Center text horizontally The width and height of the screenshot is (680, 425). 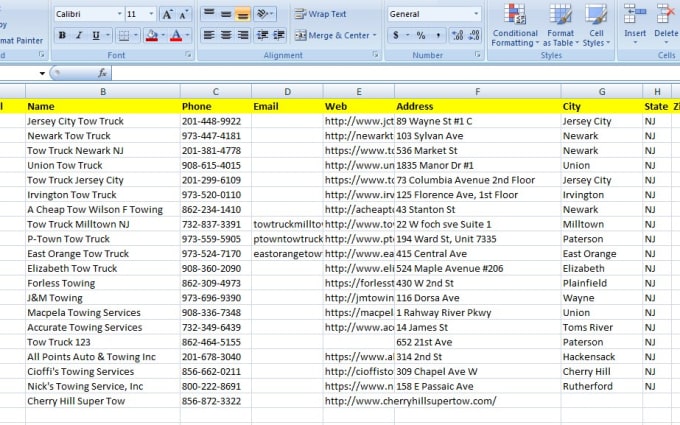pyautogui.click(x=226, y=35)
